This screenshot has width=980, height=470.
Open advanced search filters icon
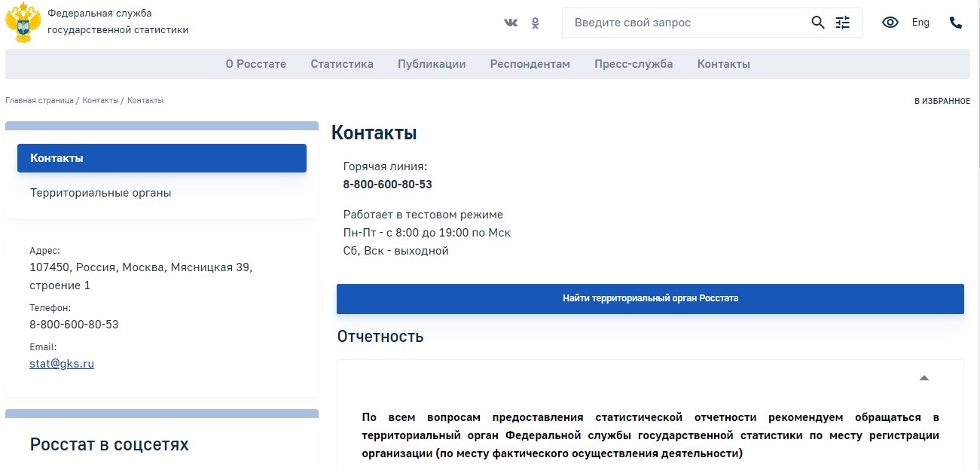click(x=842, y=23)
